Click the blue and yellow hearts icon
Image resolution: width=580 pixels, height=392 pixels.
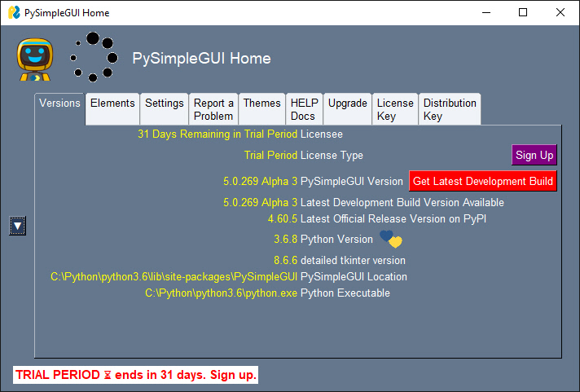(391, 240)
